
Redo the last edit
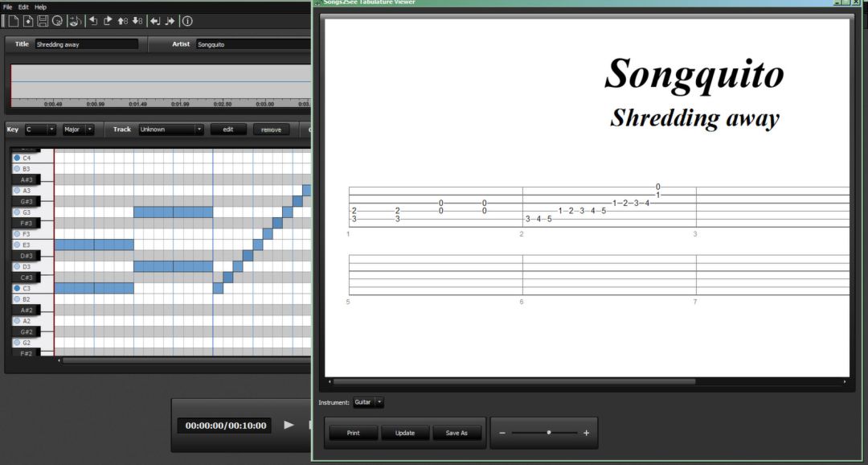[x=108, y=21]
